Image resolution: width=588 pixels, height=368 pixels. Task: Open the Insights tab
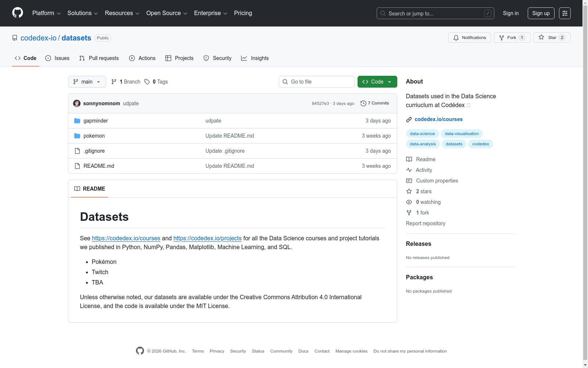tap(255, 58)
